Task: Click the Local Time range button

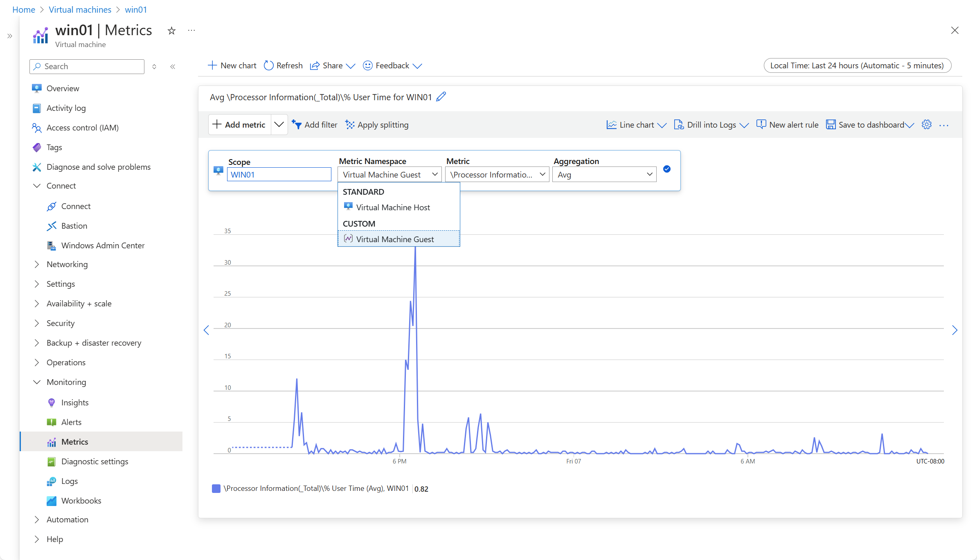Action: tap(857, 65)
